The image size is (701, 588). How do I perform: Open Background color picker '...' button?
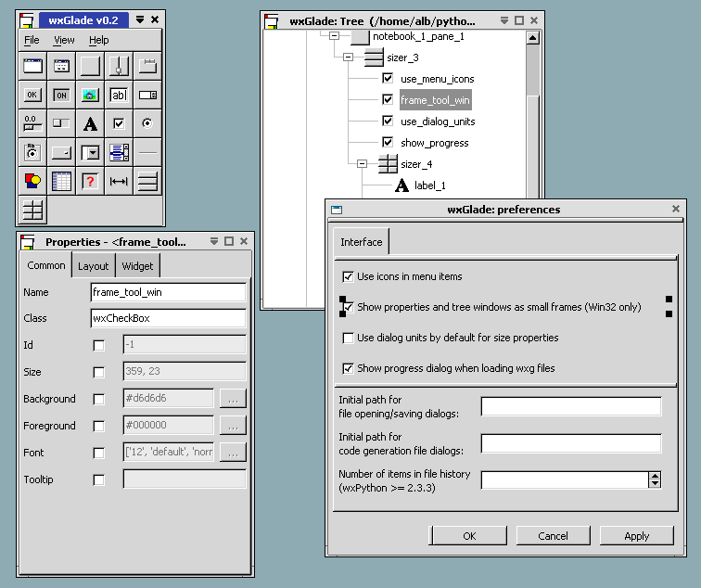pyautogui.click(x=232, y=399)
